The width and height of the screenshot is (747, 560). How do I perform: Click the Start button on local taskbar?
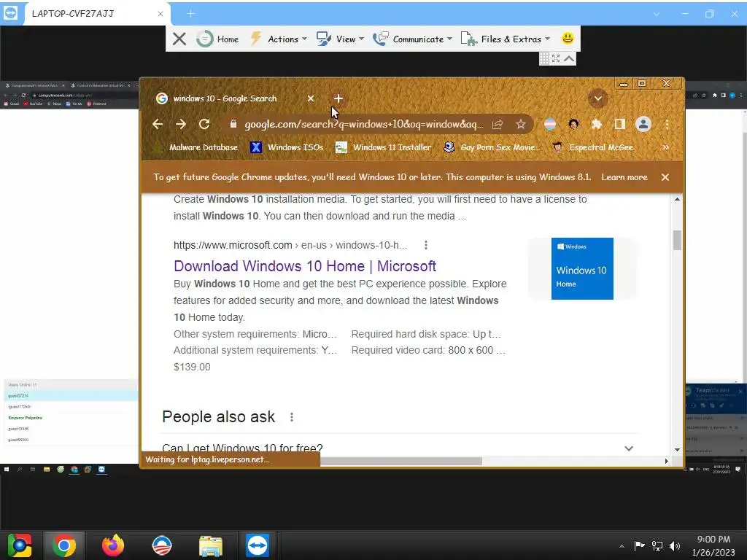19,545
